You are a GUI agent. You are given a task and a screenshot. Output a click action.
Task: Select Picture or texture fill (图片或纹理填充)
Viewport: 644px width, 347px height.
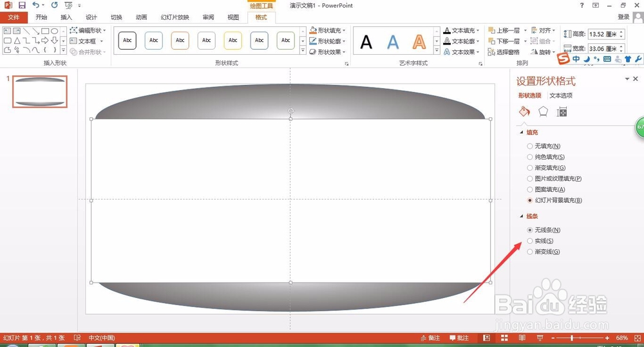554,178
